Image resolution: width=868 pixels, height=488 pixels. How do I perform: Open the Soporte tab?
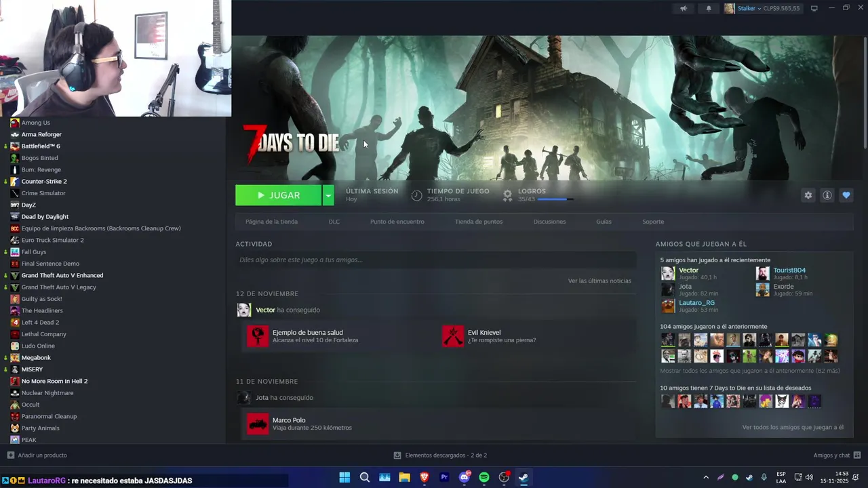653,222
